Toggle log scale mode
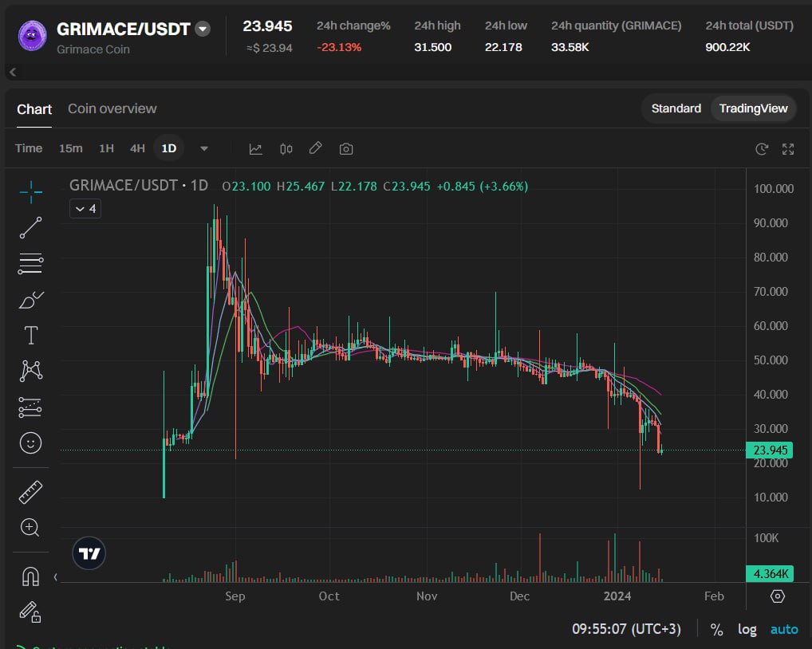The image size is (812, 649). tap(747, 629)
